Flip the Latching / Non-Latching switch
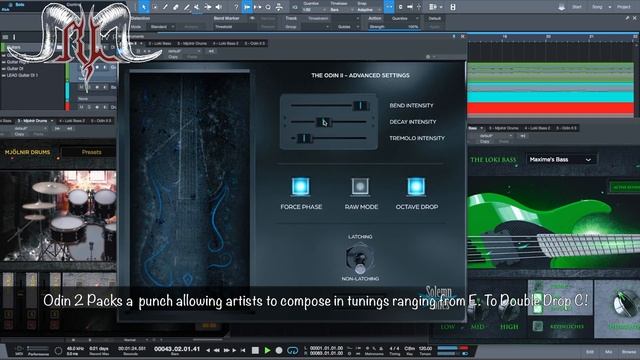The image size is (640, 360). 360,258
